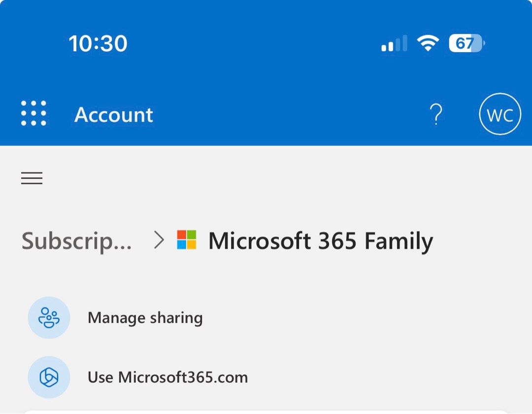532x414 pixels.
Task: Tap the cellular signal indicator
Action: click(393, 44)
